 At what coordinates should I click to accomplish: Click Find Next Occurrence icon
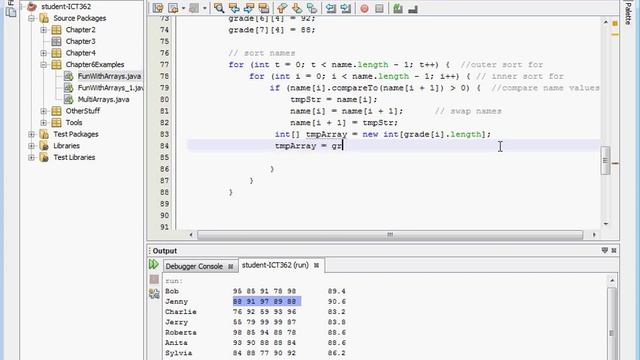[249, 8]
